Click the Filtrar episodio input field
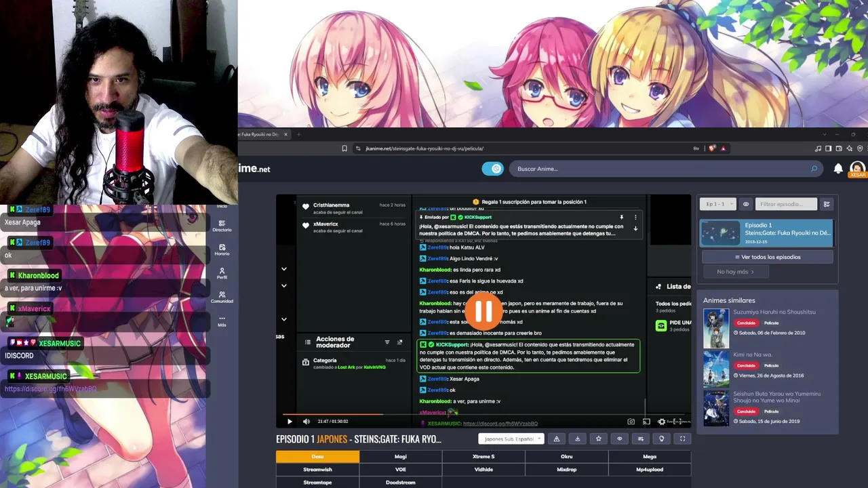 tap(787, 204)
